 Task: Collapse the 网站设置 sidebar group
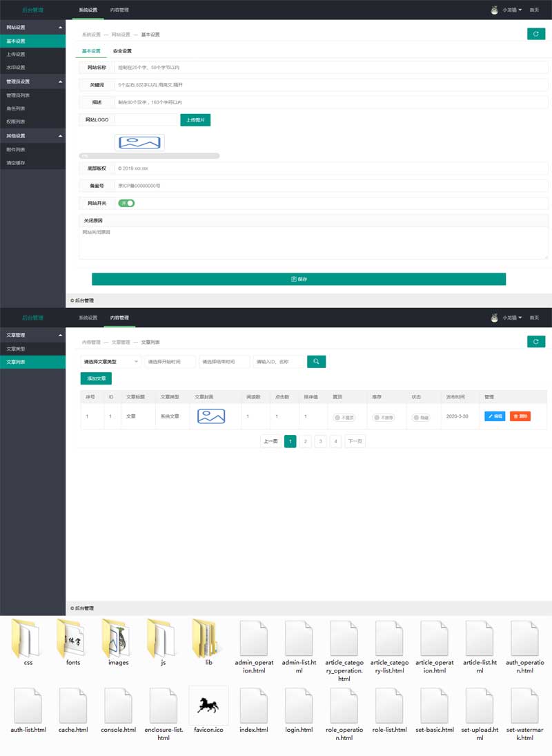pyautogui.click(x=32, y=27)
